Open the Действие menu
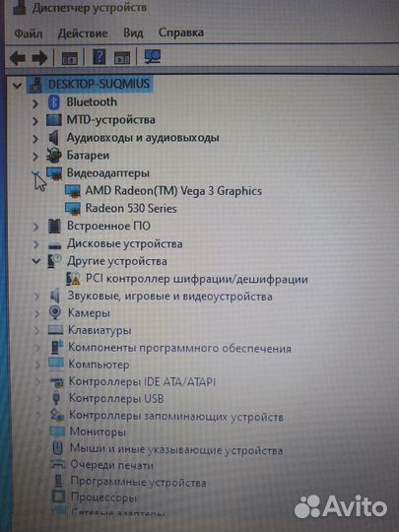The width and height of the screenshot is (399, 532). 83,33
